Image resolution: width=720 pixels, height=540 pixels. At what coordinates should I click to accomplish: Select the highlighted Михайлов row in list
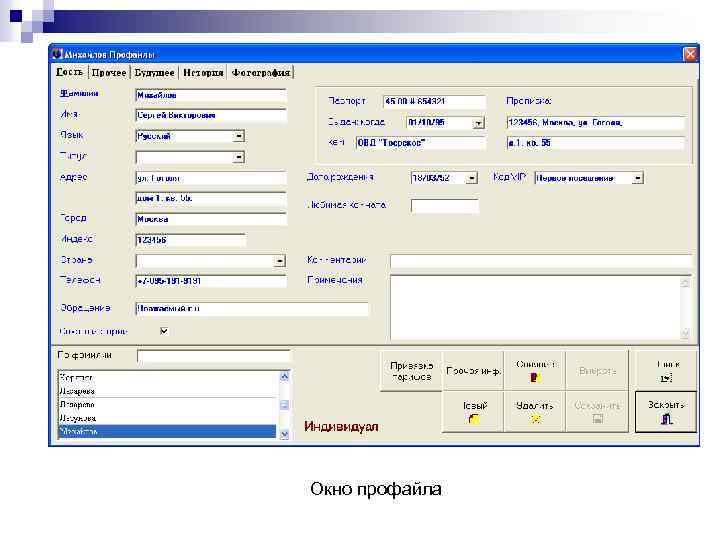coord(168,431)
